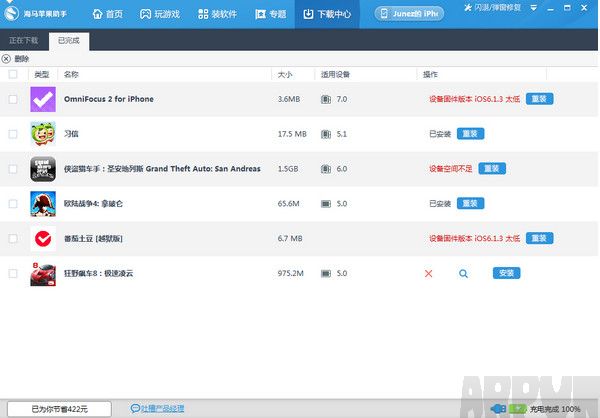Screen dimensions: 600x418
Task: Select the checkbox for 习信
Action: coord(13,134)
